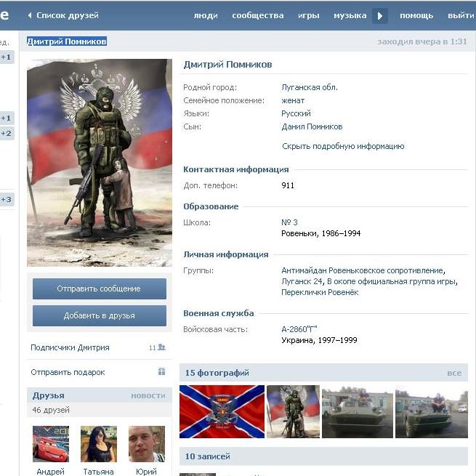The height and width of the screenshot is (476, 476).
Task: Open the музыка menu item
Action: [350, 15]
